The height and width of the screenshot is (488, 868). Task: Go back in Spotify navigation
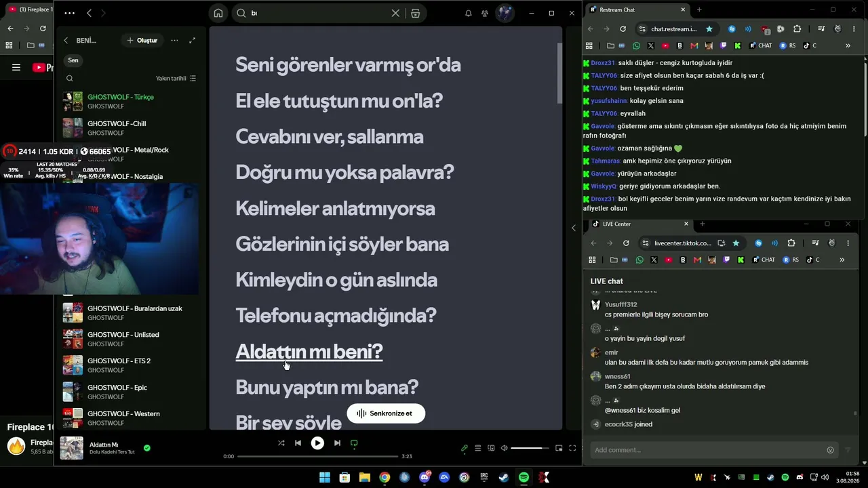tap(89, 13)
